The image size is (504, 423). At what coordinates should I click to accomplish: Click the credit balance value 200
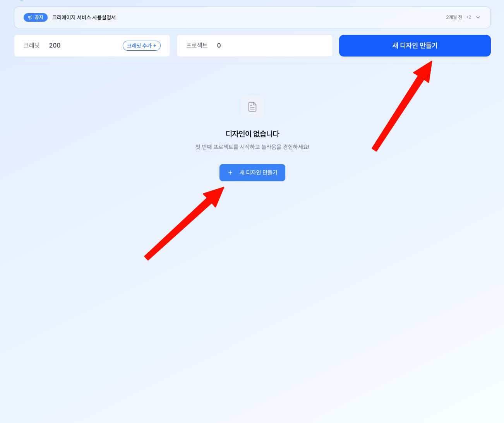click(55, 45)
